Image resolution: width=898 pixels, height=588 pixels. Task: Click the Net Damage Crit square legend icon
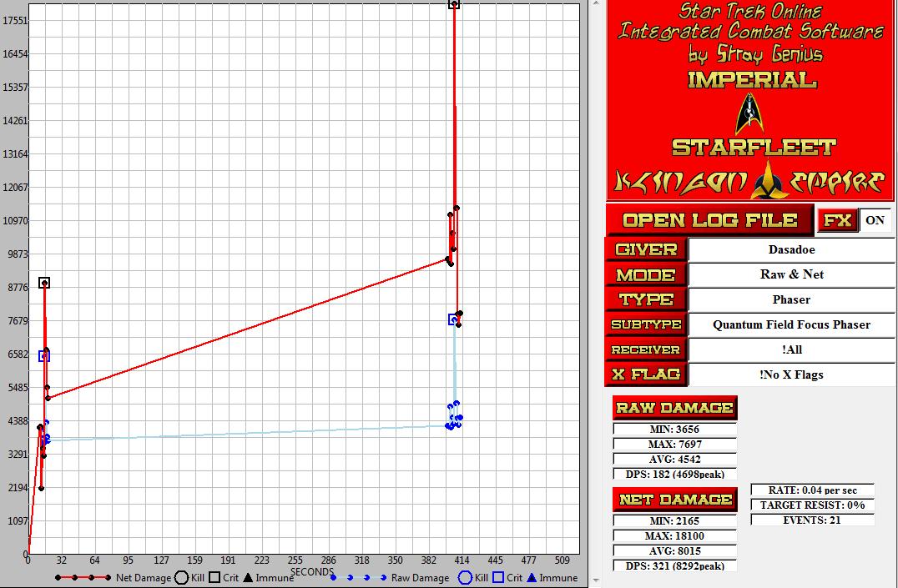click(x=214, y=578)
